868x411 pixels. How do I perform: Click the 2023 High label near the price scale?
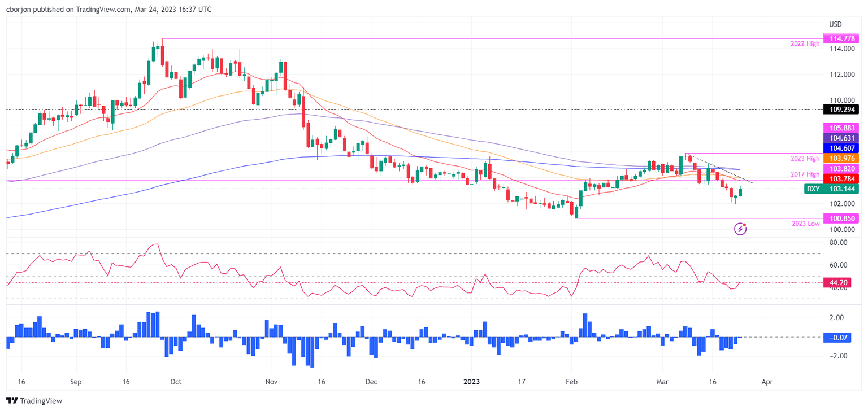[805, 159]
